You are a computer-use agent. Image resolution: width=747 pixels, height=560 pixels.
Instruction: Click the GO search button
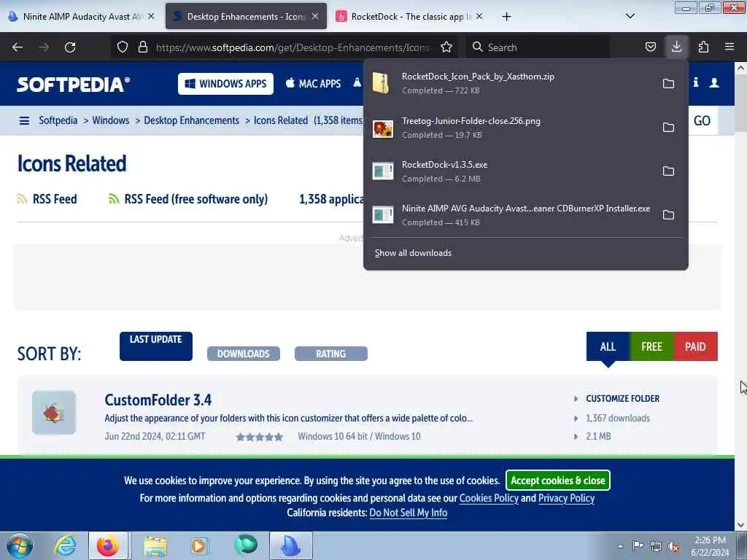pos(702,121)
